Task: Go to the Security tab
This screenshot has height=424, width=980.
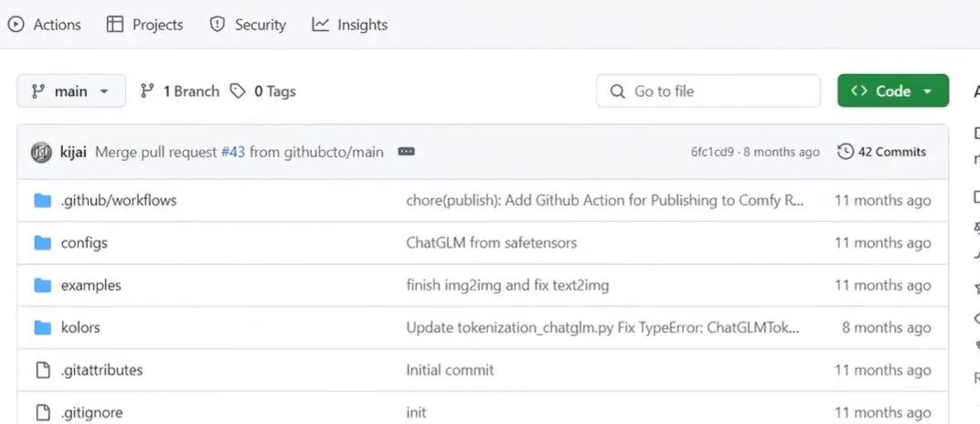Action: [x=248, y=25]
